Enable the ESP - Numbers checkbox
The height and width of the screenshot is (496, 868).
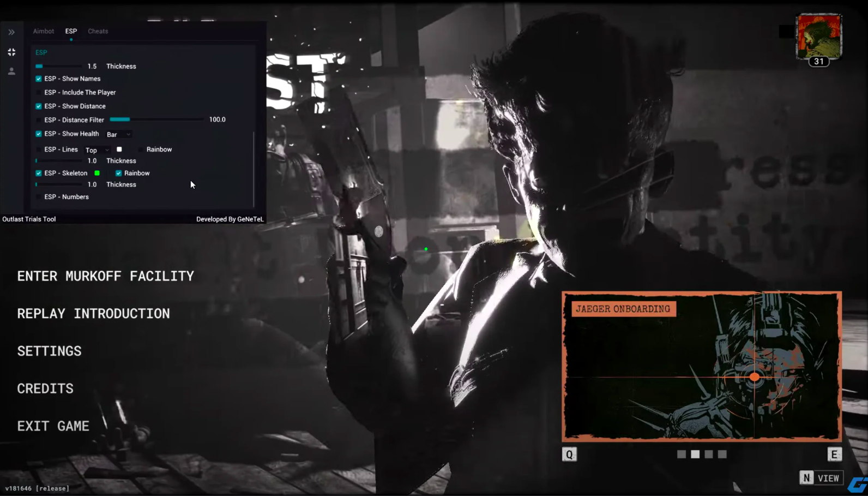tap(39, 197)
